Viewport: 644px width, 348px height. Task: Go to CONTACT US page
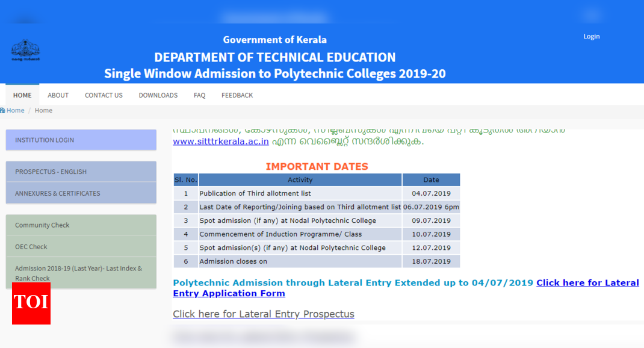click(x=104, y=95)
